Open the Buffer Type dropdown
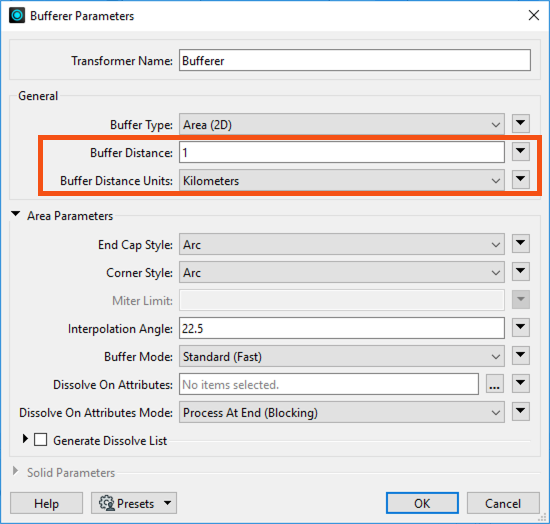Viewport: 550px width, 524px height. click(x=342, y=124)
